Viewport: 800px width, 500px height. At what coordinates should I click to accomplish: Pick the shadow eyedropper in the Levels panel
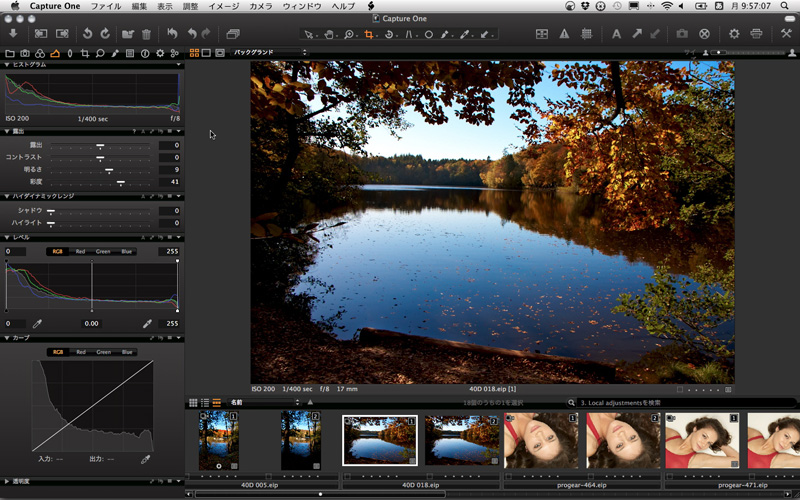tap(37, 324)
